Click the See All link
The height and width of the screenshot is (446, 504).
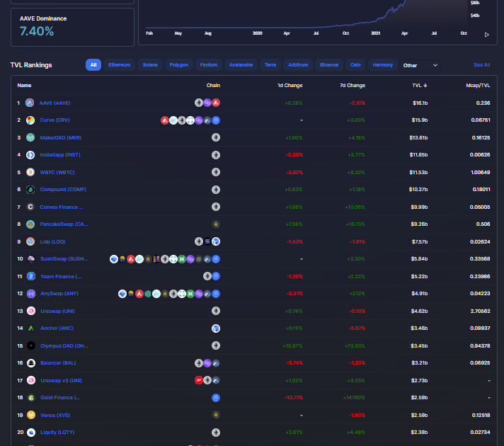click(481, 65)
